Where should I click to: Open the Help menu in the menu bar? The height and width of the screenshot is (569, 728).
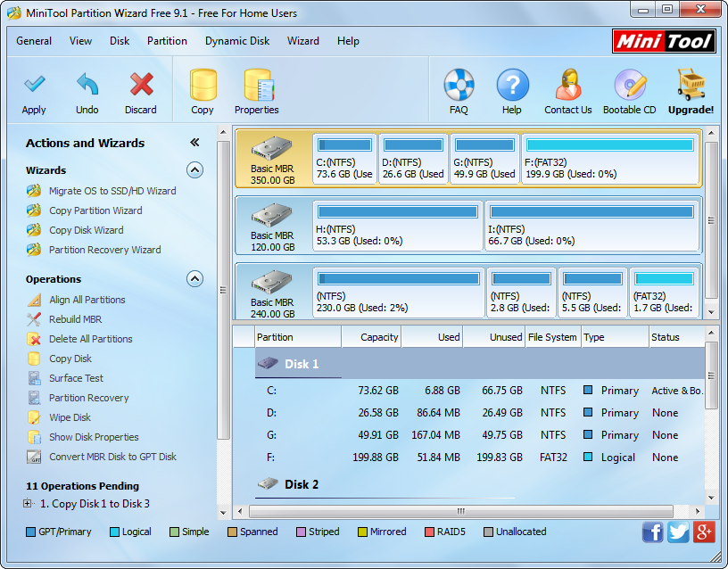(x=348, y=41)
